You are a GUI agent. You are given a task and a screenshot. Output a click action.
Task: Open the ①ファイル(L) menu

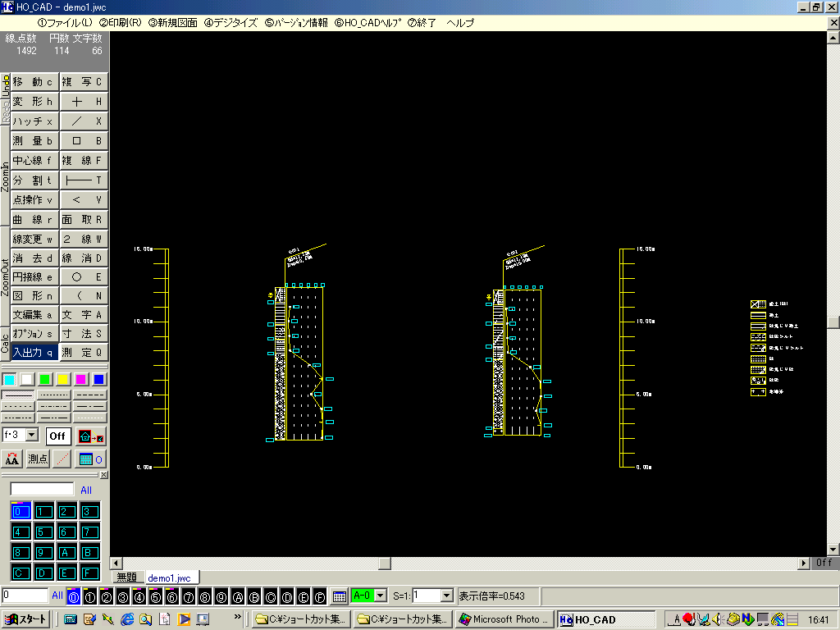click(x=65, y=23)
